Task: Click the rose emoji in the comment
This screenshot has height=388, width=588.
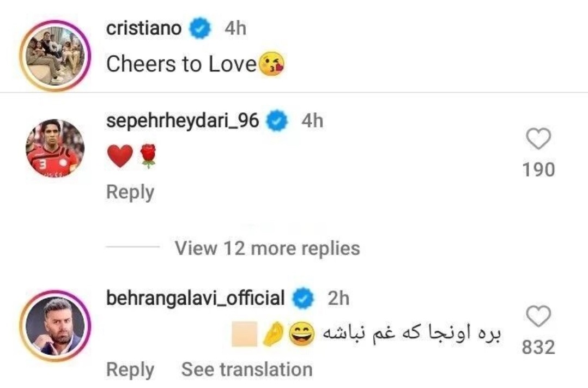Action: click(147, 157)
